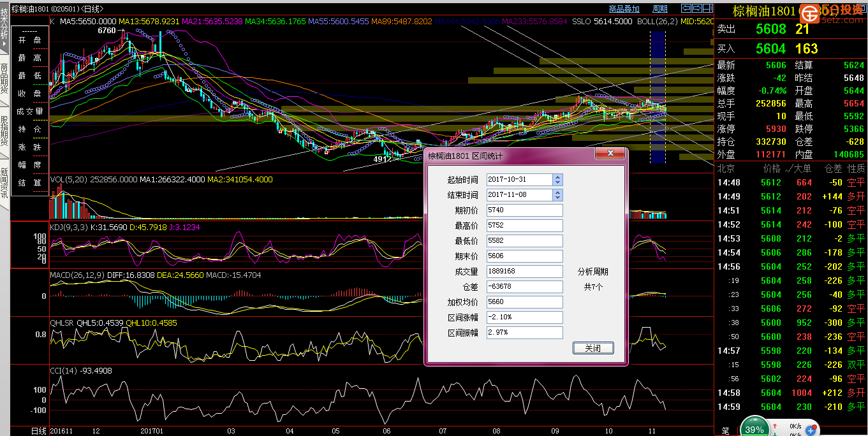
Task: Select the 14:58 trade row with 1004
Action: tap(791, 393)
